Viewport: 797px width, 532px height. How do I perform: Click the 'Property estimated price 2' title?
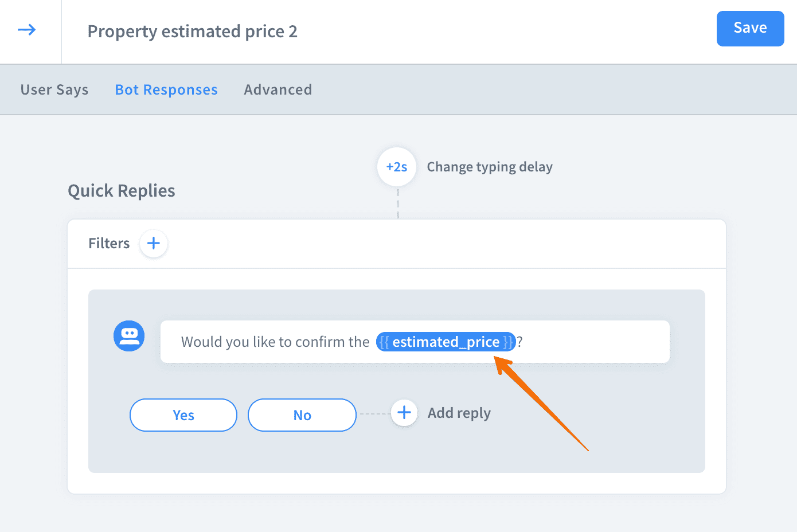(192, 32)
